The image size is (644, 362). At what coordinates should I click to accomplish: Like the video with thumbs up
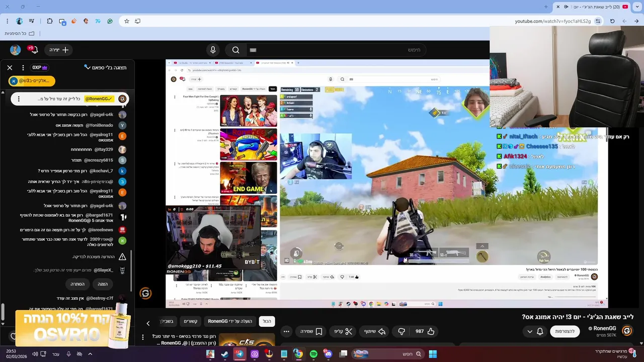coord(424,331)
